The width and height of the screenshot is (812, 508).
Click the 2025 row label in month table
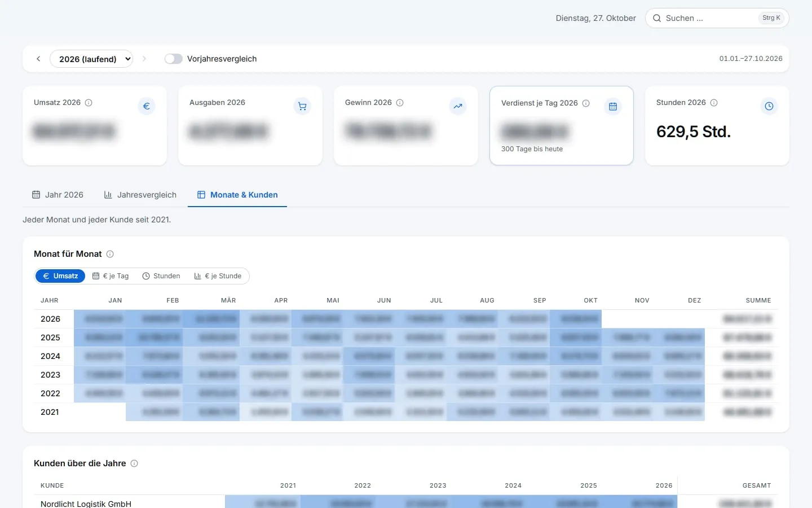click(x=50, y=338)
